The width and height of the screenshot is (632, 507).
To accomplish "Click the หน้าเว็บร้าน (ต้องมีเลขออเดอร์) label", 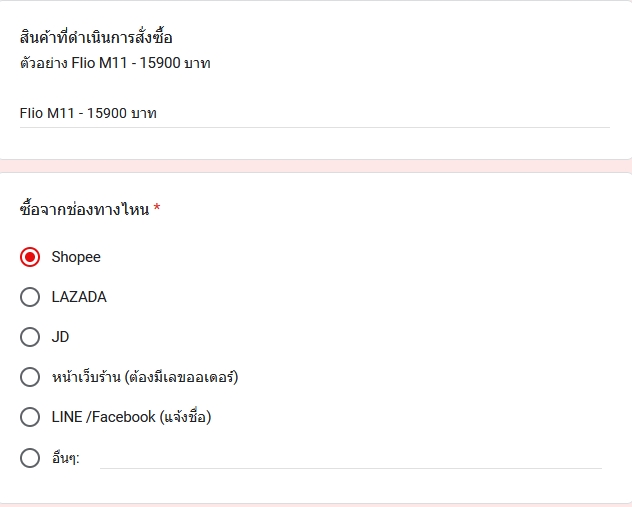I will click(x=145, y=377).
